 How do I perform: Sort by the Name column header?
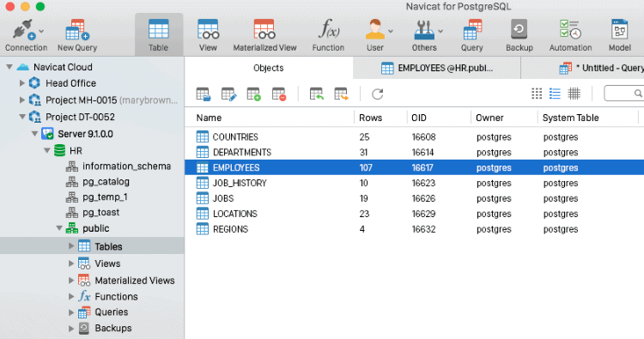point(209,118)
